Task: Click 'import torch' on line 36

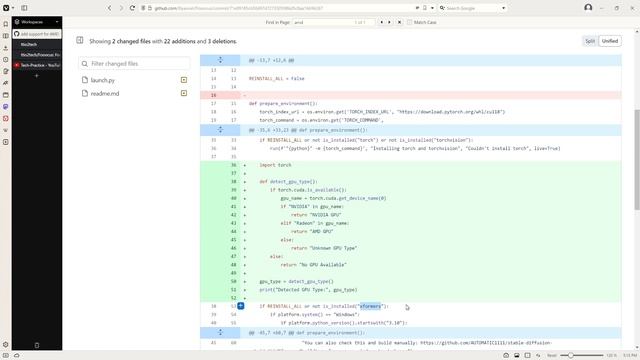Action: click(275, 165)
